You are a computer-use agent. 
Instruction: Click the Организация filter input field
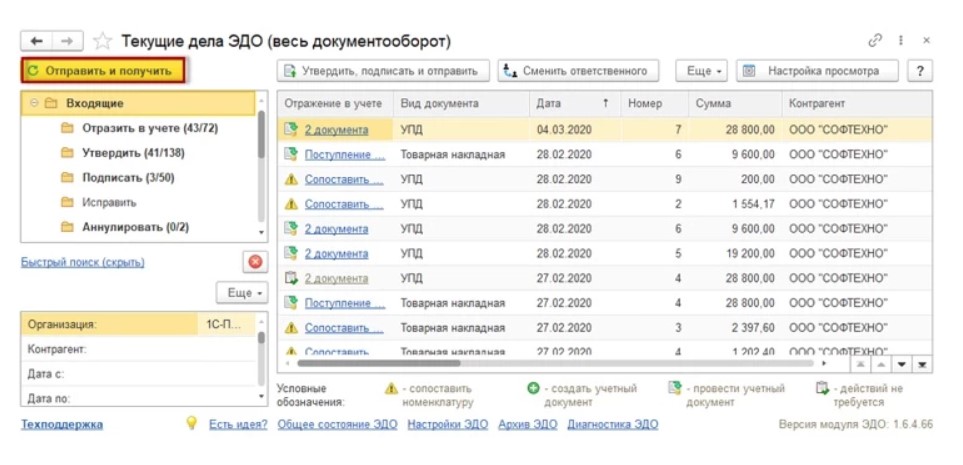pyautogui.click(x=226, y=324)
